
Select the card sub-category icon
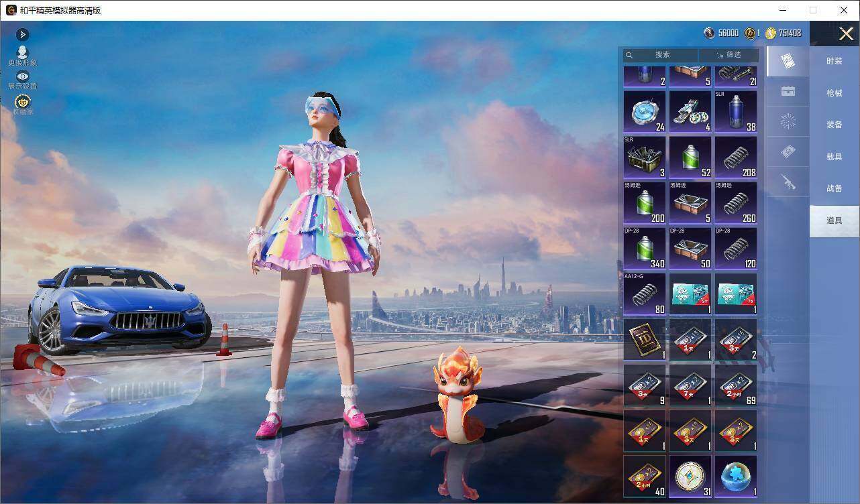[x=788, y=62]
